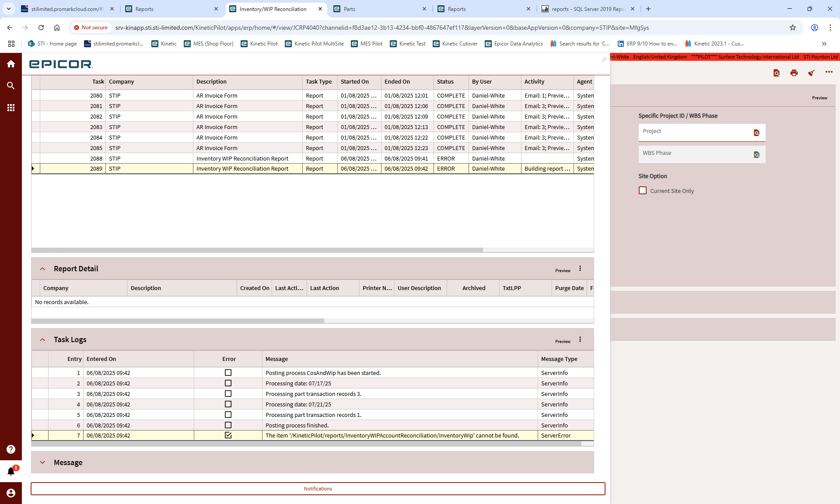
Task: Toggle Error checkbox for log entry 1
Action: point(228,373)
